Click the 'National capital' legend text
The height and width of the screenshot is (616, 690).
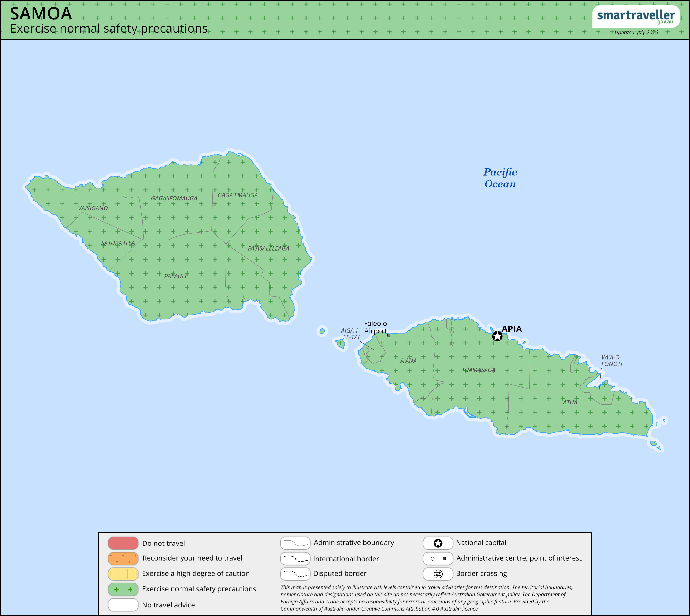(x=481, y=543)
